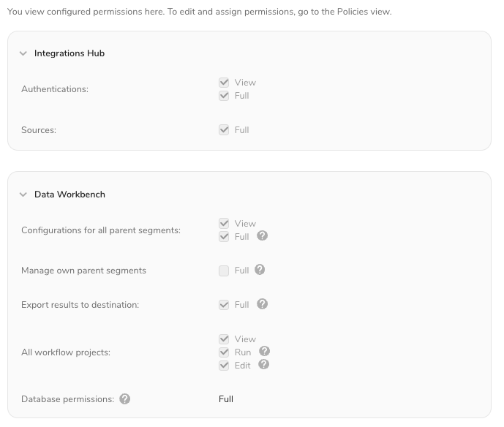Toggle Configurations for parent segments Full checkbox
The height and width of the screenshot is (427, 504).
coord(225,236)
